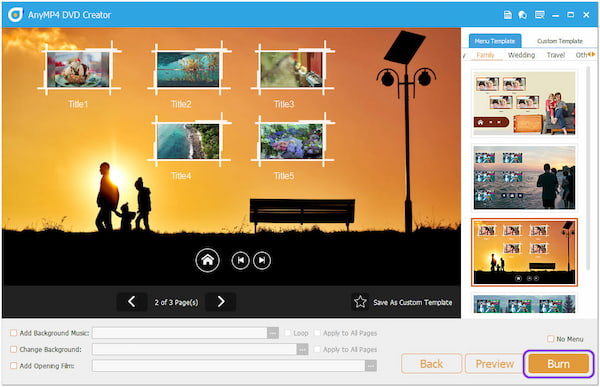Click the star Save As Custom Template icon
This screenshot has width=600, height=387.
(360, 302)
